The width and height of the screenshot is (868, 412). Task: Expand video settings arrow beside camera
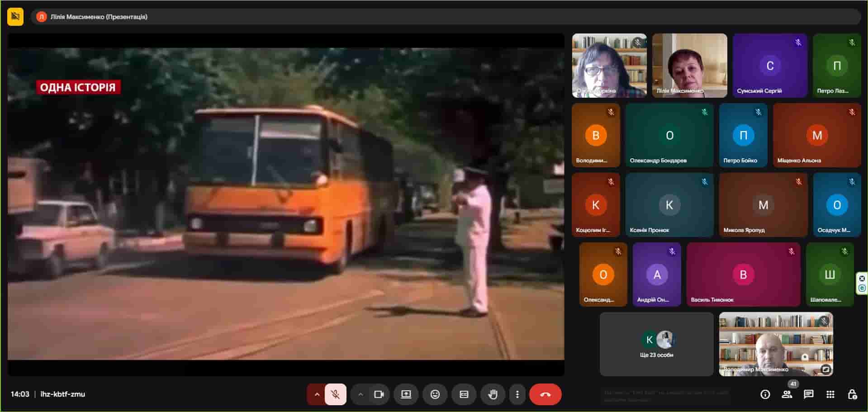360,394
